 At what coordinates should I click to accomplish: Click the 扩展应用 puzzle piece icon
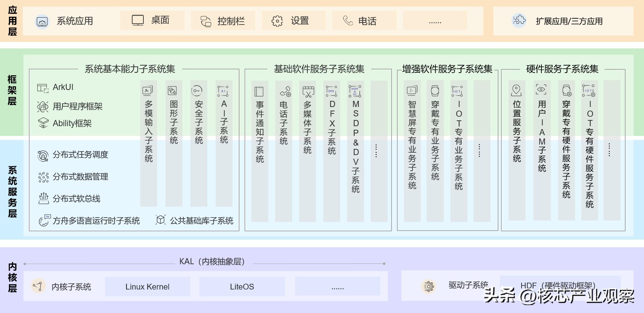(x=519, y=20)
